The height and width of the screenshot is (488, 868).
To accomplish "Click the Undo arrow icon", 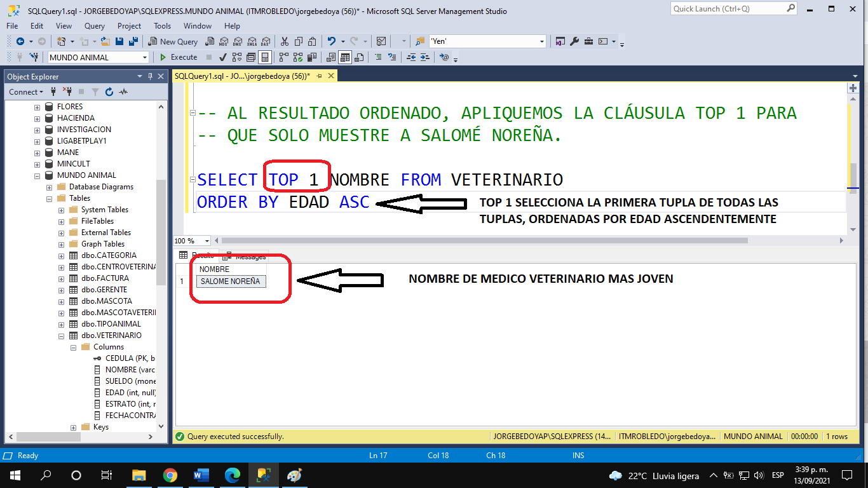I will click(x=331, y=41).
